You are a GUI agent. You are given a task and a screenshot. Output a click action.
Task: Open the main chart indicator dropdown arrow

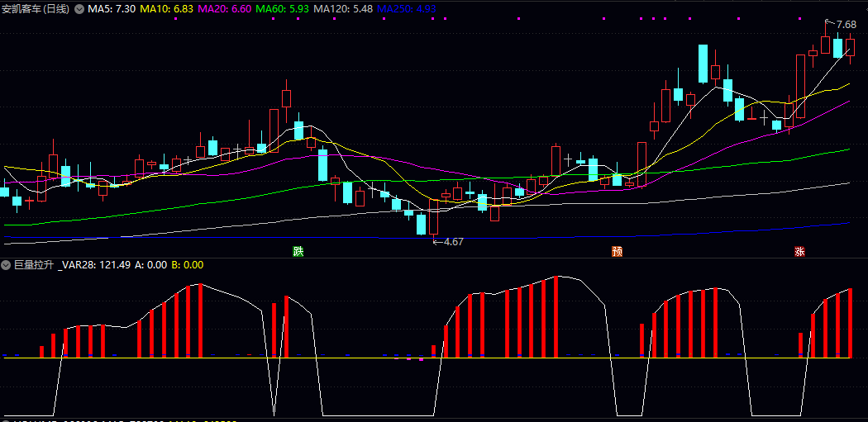(x=79, y=9)
